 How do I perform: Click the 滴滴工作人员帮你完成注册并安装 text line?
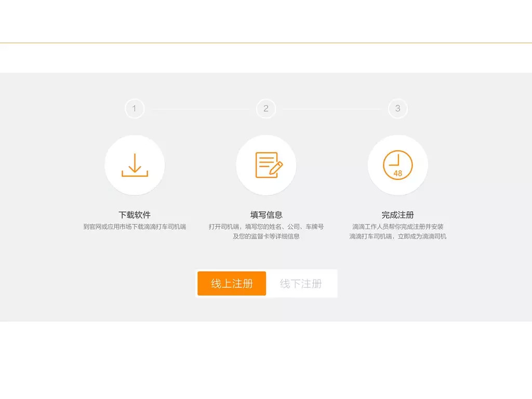(397, 227)
